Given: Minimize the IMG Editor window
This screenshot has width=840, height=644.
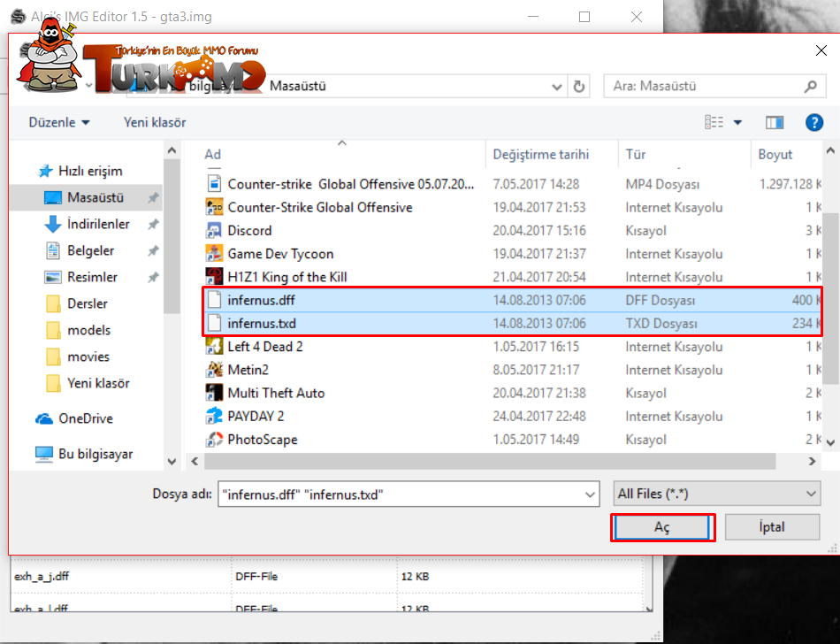Looking at the screenshot, I should point(533,17).
